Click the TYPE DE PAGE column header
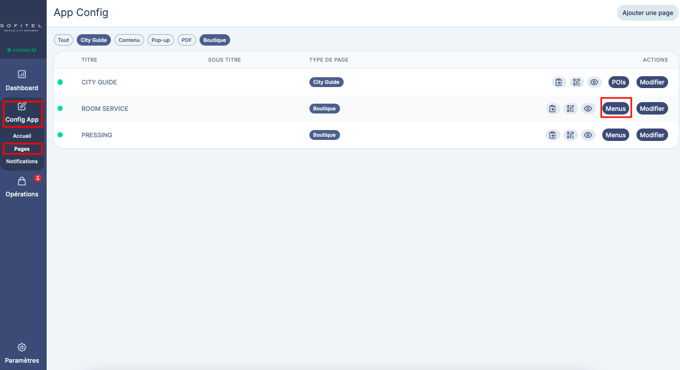The image size is (680, 370). pyautogui.click(x=329, y=60)
